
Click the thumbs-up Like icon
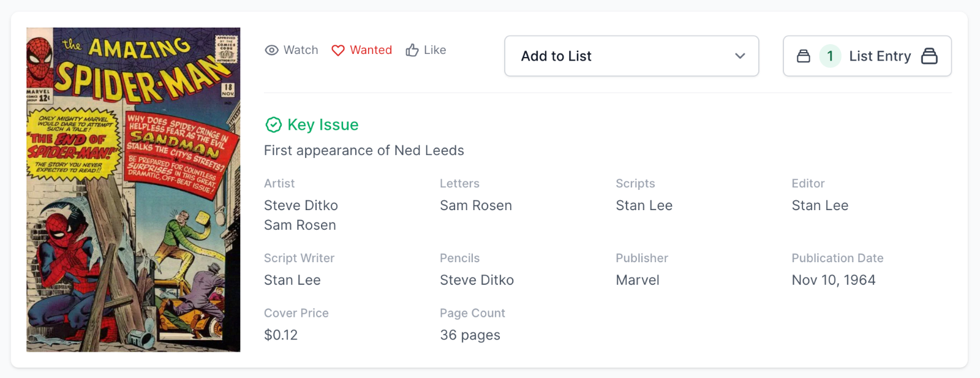click(412, 50)
